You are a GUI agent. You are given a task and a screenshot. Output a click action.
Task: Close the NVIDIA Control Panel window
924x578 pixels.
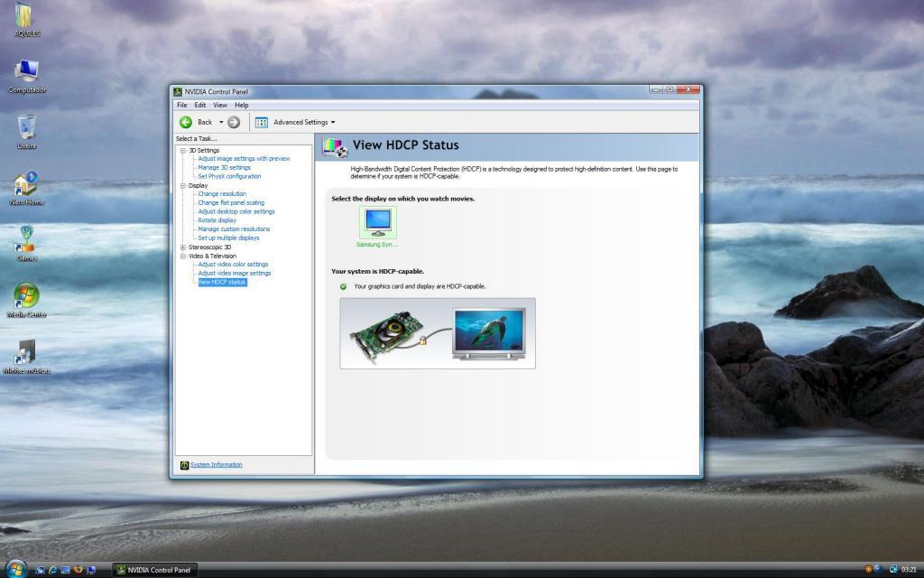coord(688,89)
